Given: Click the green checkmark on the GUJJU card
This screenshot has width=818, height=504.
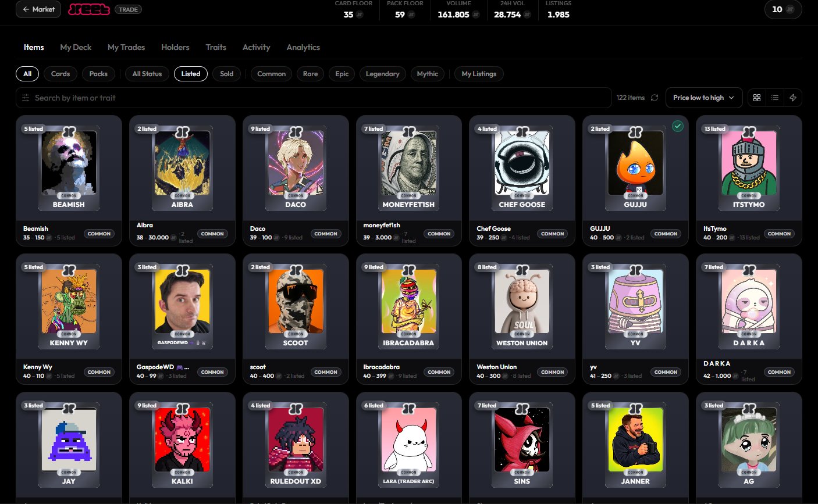Looking at the screenshot, I should pos(678,126).
